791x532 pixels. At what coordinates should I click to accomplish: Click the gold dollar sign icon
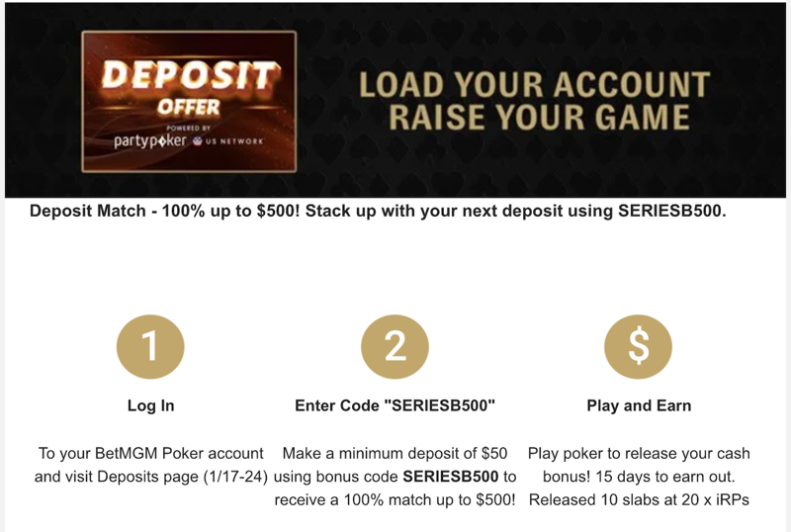point(639,347)
